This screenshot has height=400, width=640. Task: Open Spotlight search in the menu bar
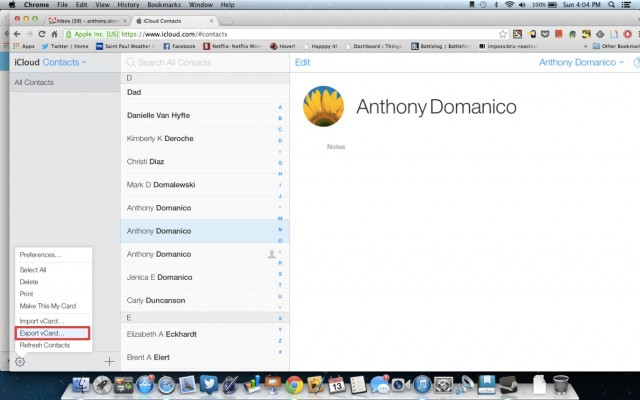[611, 5]
